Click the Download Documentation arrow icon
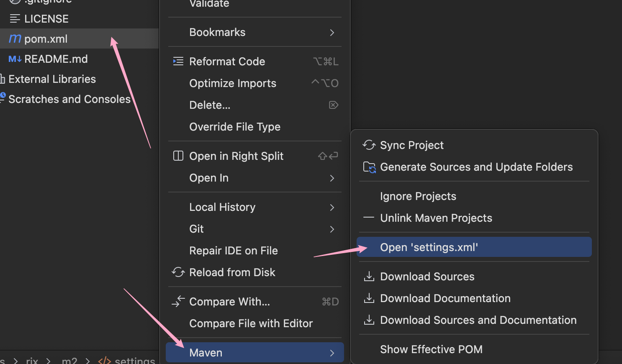 click(x=369, y=298)
